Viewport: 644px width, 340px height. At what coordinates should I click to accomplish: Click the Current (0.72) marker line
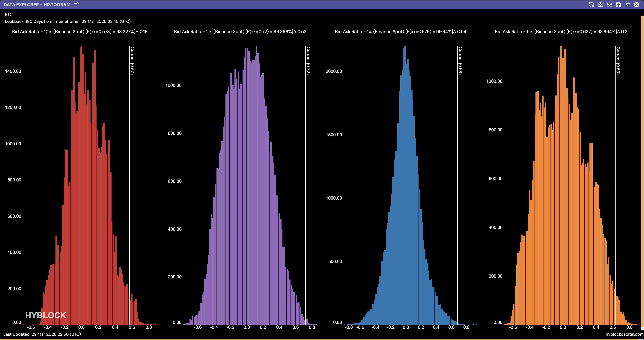(305, 175)
